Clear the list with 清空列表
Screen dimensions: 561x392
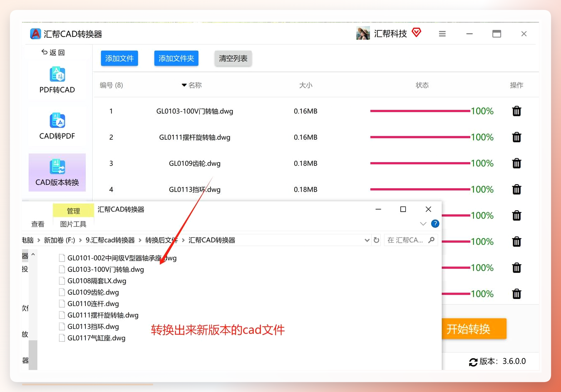(233, 58)
